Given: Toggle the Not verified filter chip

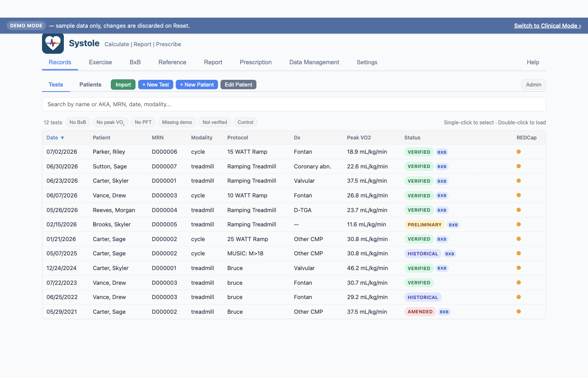Looking at the screenshot, I should [215, 122].
